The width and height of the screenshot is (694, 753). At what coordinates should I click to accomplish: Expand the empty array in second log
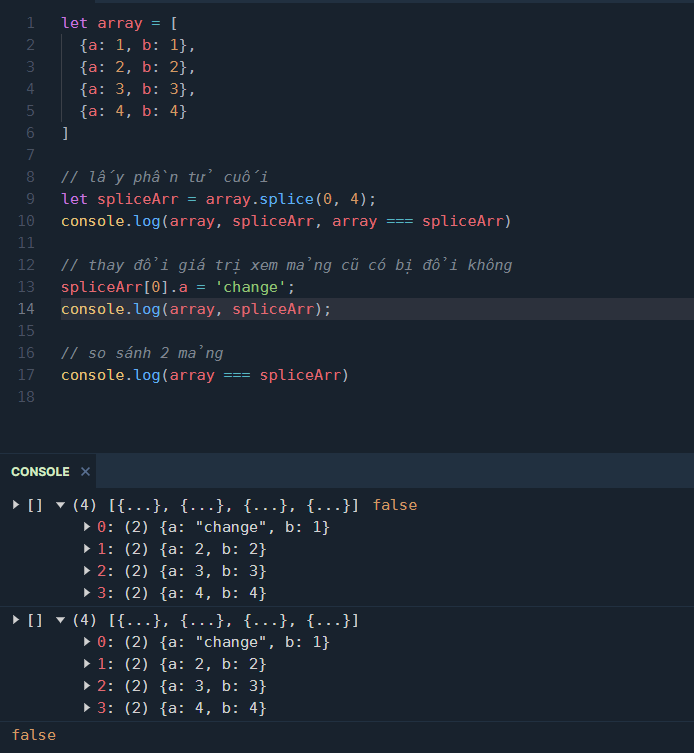[x=16, y=620]
